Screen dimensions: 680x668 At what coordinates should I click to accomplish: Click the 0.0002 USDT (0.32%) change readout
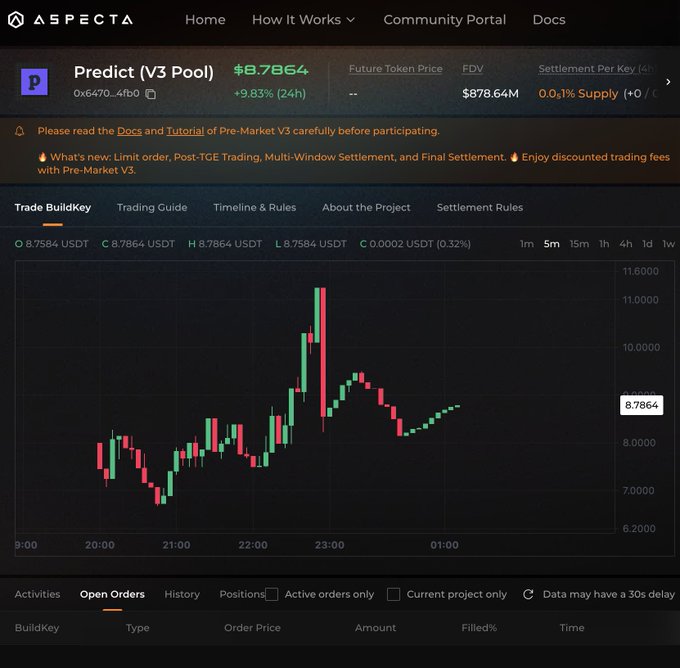click(x=415, y=244)
